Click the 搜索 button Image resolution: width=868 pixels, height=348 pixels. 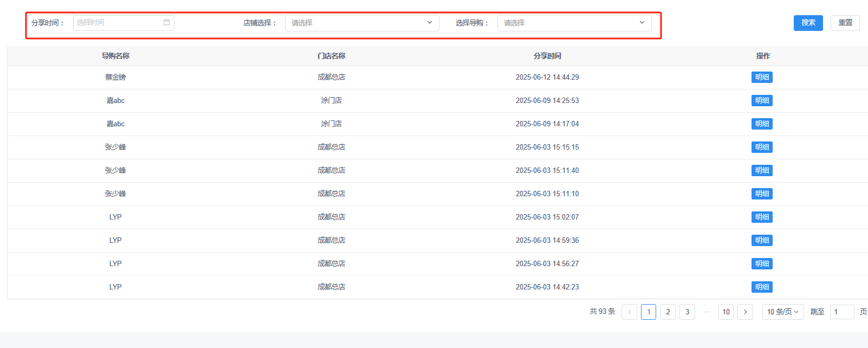tap(808, 23)
